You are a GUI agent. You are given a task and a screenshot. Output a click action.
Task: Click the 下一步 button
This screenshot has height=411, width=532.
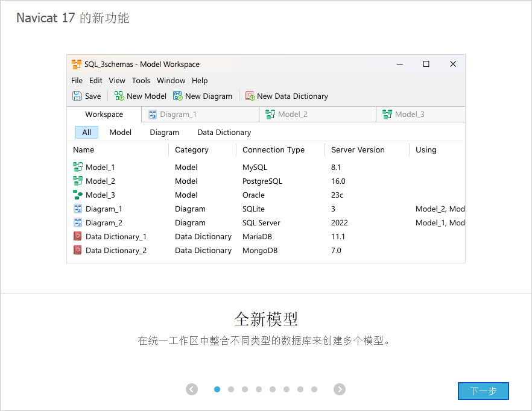tap(483, 391)
